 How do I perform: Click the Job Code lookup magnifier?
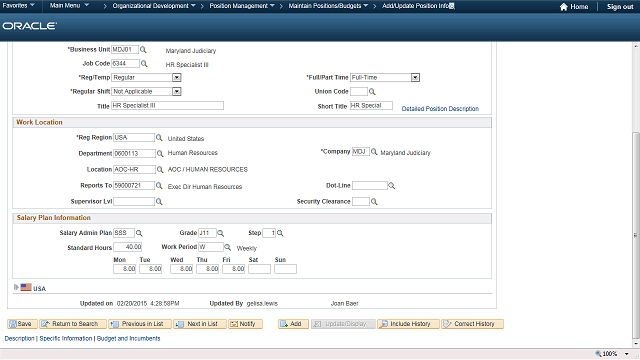[144, 64]
